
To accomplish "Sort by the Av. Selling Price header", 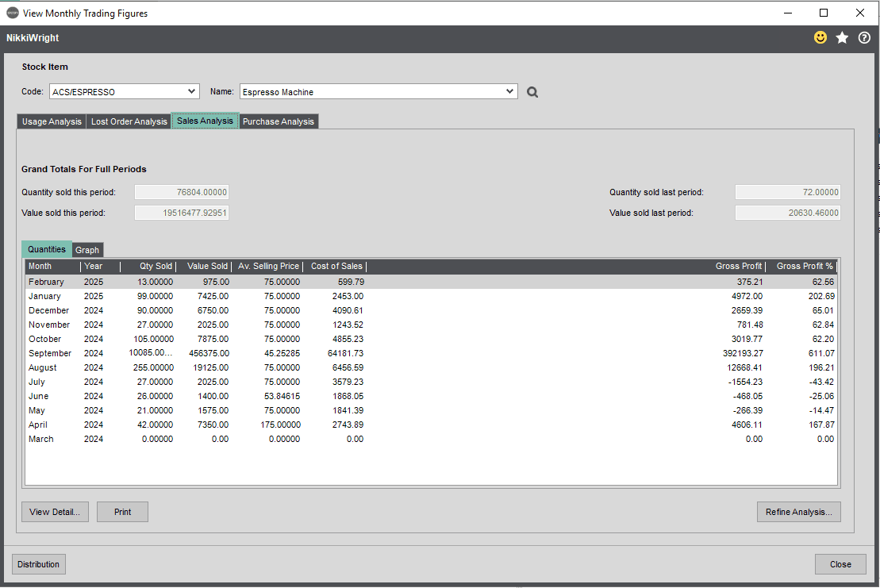I will pos(267,266).
